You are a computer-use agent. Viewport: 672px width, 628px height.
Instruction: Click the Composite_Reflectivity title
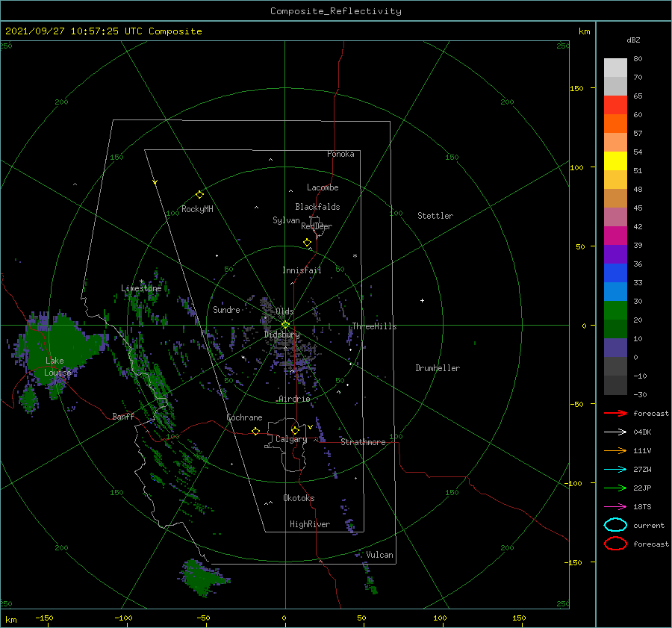(x=336, y=11)
